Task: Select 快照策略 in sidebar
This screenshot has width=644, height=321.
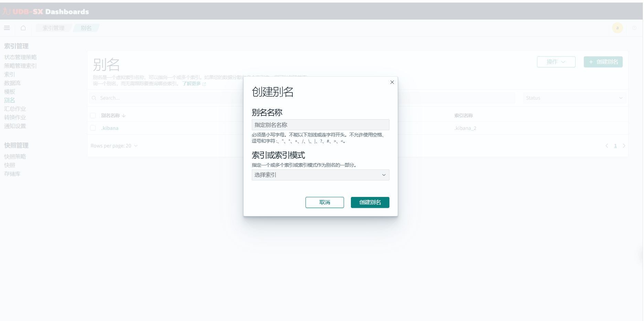Action: [x=15, y=156]
